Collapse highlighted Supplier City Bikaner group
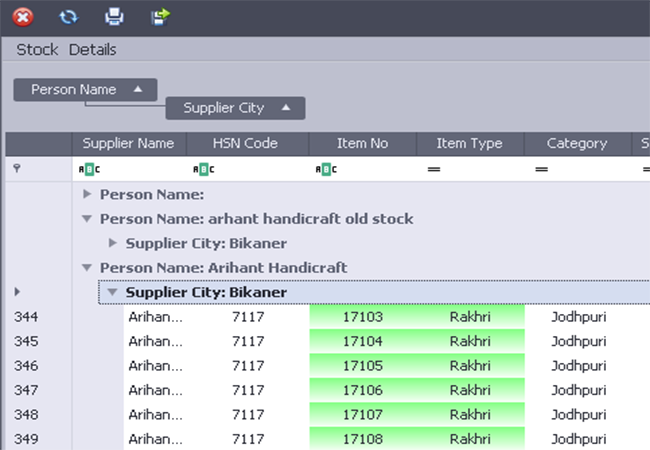Viewport: 650px width, 450px height. pyautogui.click(x=112, y=292)
